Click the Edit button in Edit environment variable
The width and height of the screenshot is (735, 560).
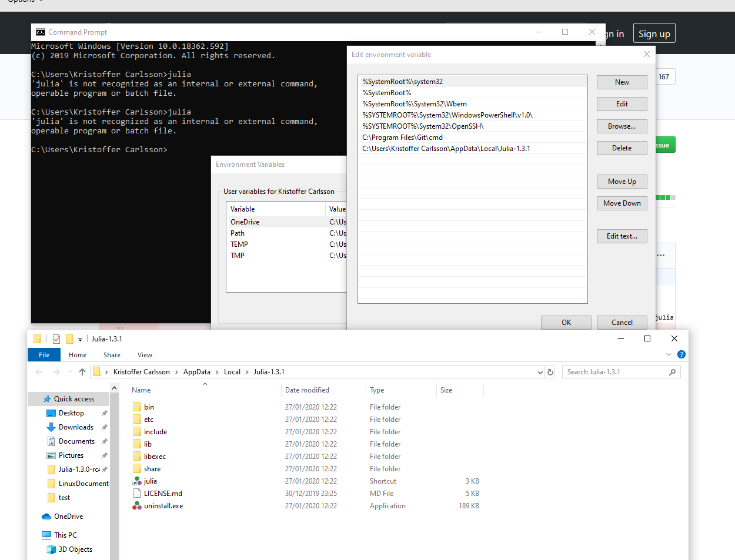tap(622, 104)
